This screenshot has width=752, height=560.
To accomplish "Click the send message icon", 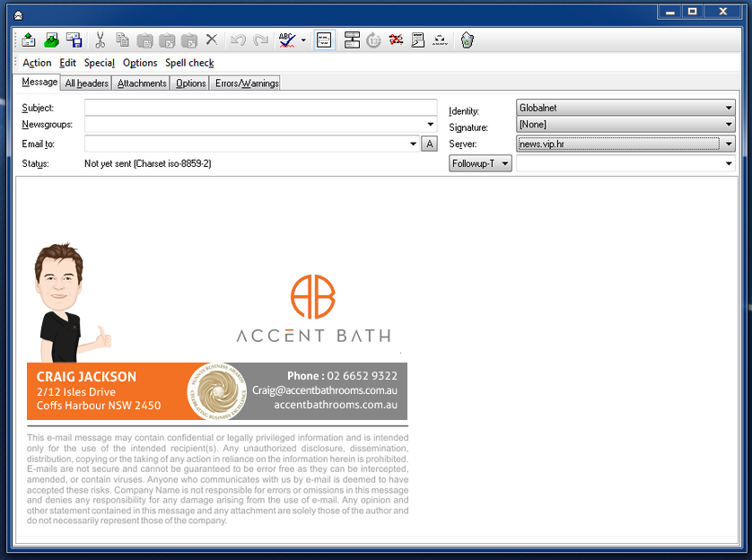I will tap(29, 40).
